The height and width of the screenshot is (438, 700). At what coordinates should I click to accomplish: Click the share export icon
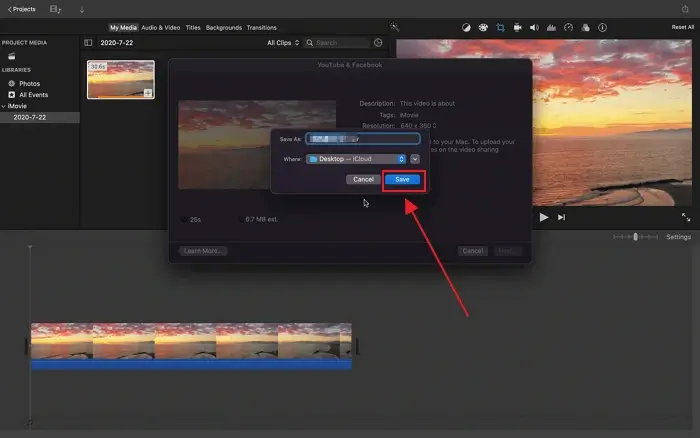click(x=685, y=9)
